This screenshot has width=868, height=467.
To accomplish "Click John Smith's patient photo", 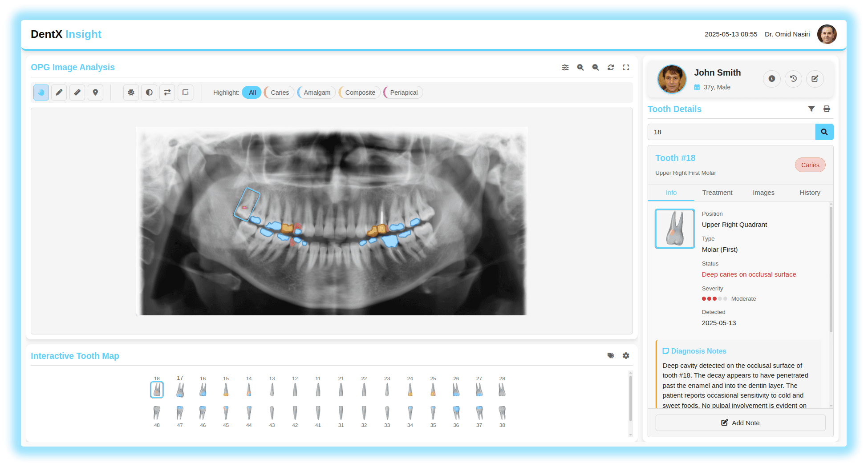I will [672, 79].
